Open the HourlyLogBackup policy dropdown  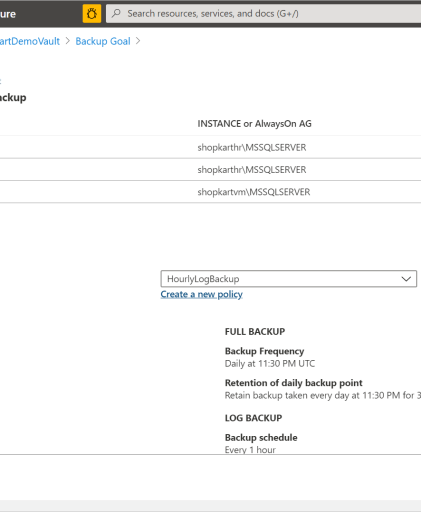pos(289,279)
